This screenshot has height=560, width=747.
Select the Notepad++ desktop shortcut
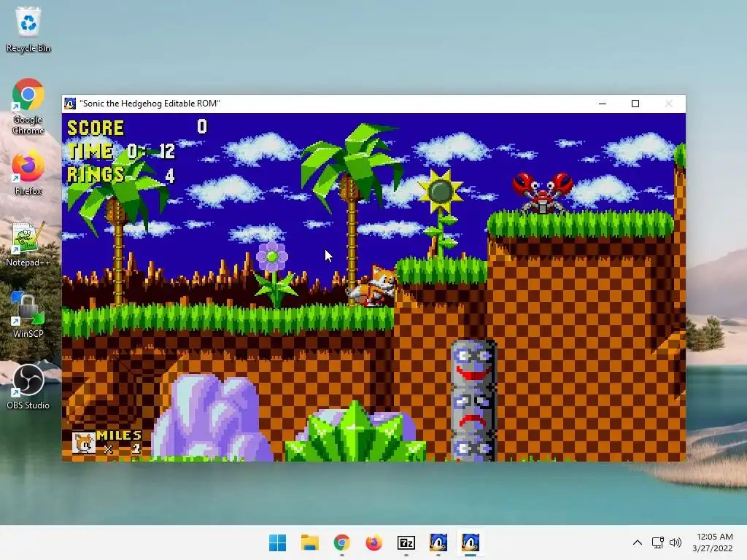(x=28, y=244)
